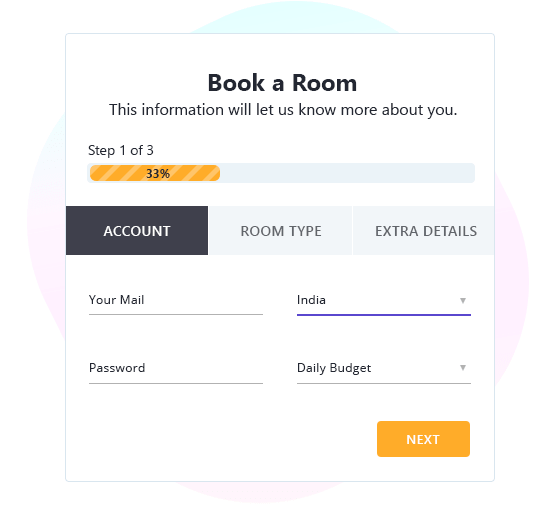
Task: Click the empty part of progress bar
Action: [347, 173]
